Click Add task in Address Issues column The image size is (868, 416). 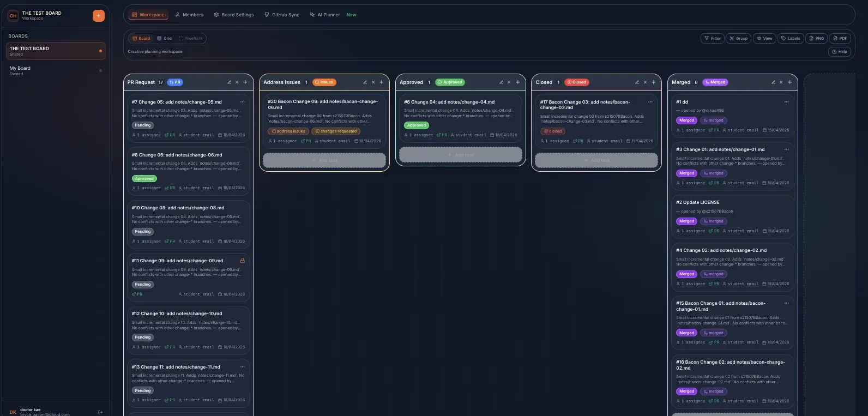[x=324, y=160]
